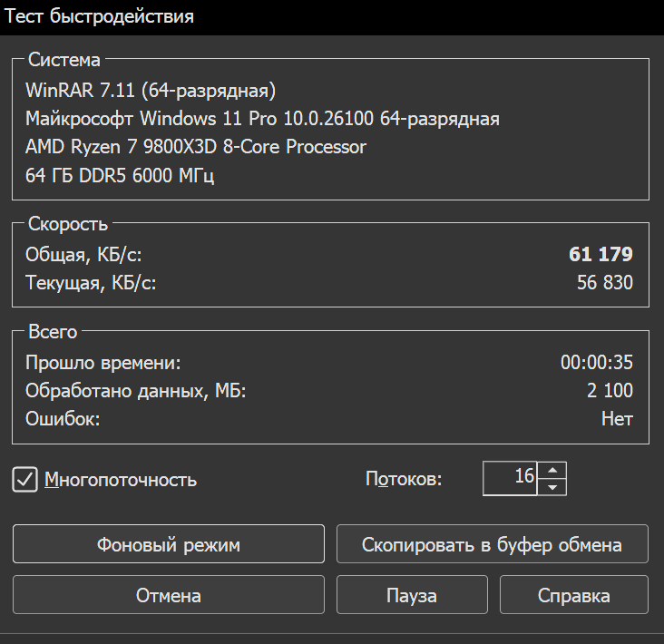664x644 pixels.
Task: Increase thread count with up arrow
Action: click(x=552, y=471)
